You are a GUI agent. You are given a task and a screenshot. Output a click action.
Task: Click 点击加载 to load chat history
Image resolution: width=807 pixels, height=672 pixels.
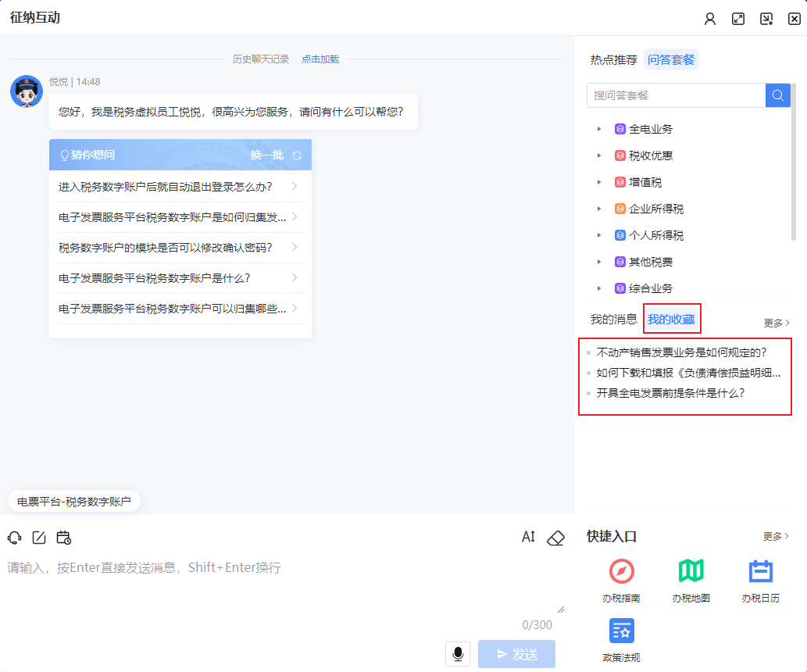[320, 59]
